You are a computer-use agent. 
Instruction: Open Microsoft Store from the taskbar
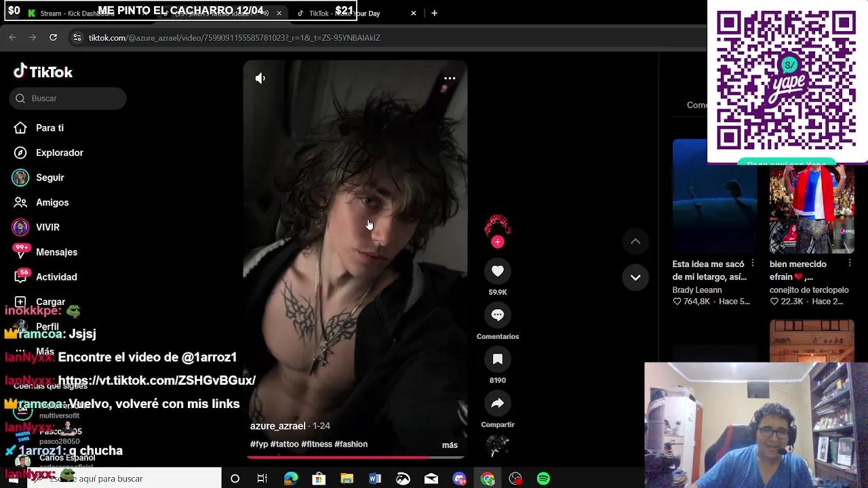(x=319, y=479)
